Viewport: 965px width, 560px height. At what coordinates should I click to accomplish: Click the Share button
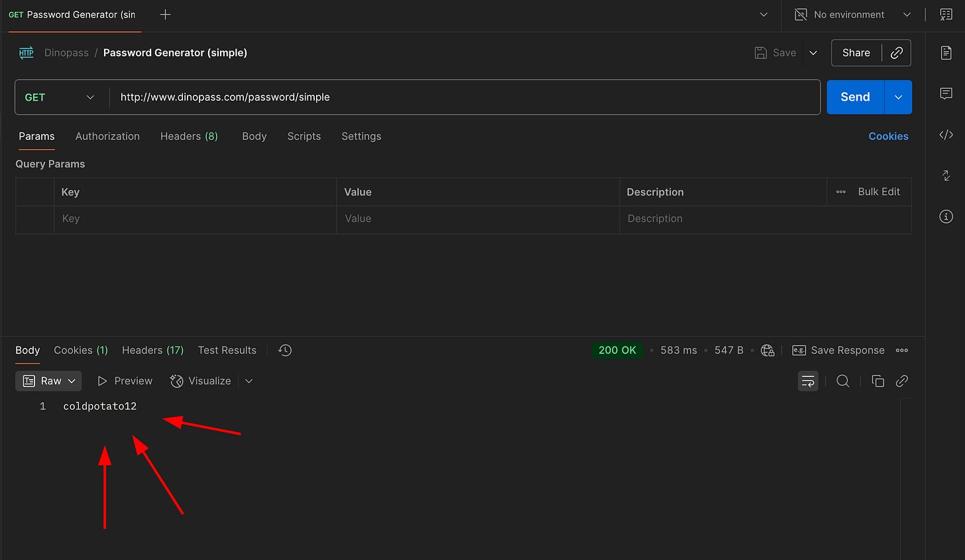click(x=856, y=53)
